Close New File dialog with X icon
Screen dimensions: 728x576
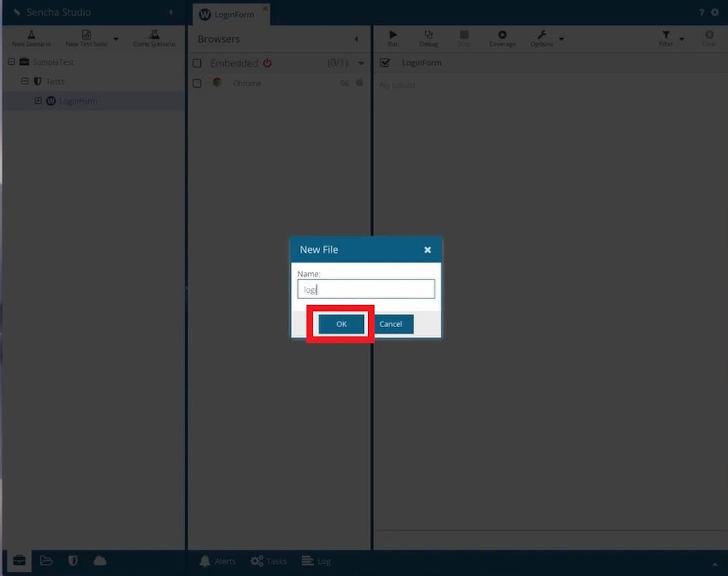click(x=427, y=250)
